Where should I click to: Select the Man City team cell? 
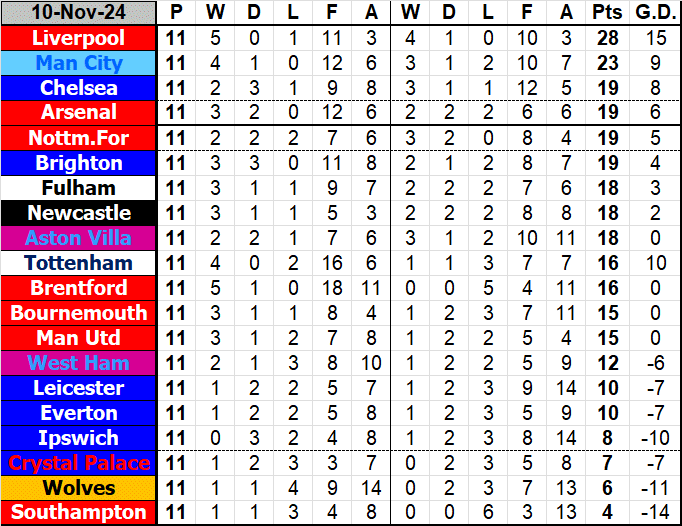tap(79, 63)
